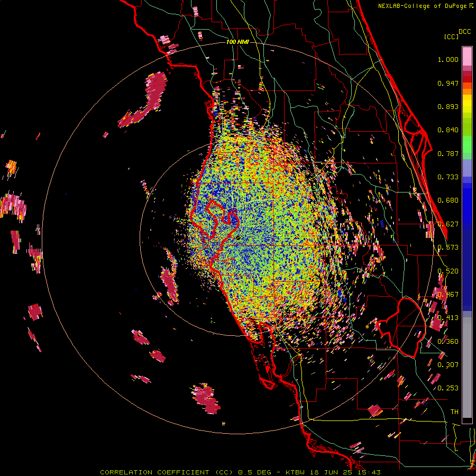
Task: Select the 0.733 legend value
Action: point(448,177)
